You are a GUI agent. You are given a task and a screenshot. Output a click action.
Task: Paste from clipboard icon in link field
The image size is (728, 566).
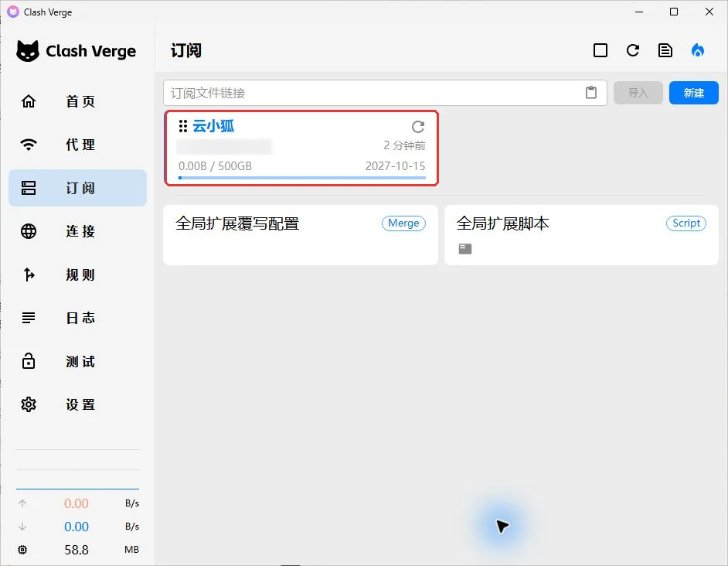(x=591, y=93)
